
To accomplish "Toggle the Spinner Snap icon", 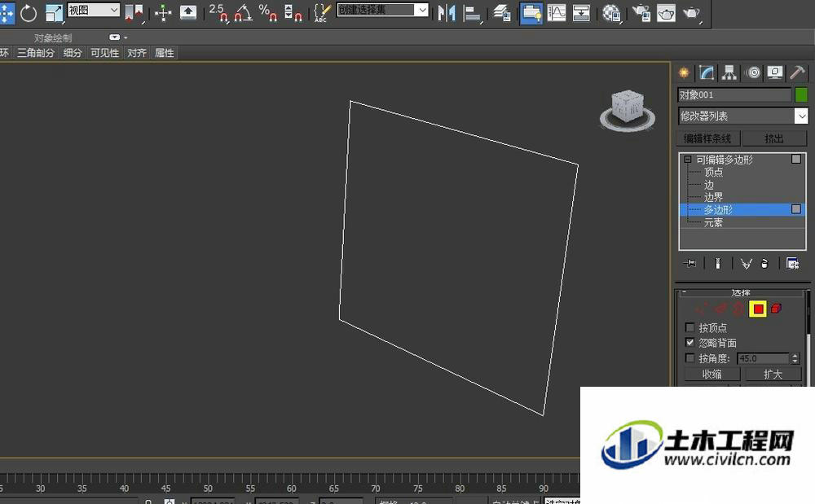I will 293,13.
